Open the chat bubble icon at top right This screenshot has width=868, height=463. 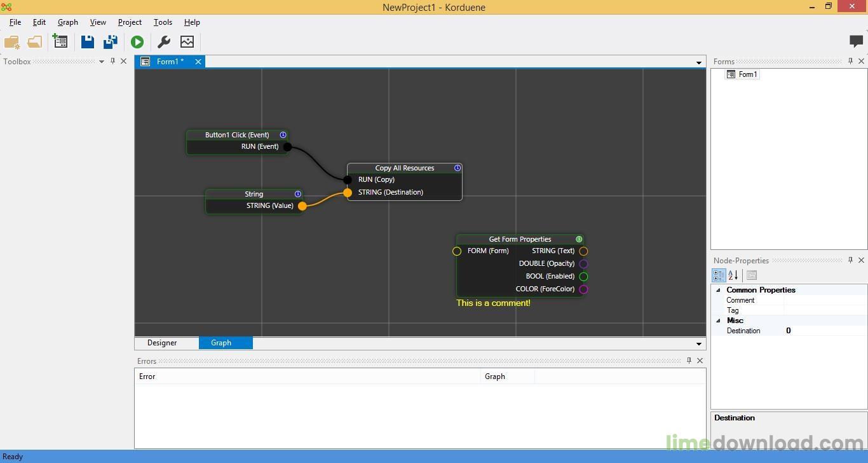[856, 41]
